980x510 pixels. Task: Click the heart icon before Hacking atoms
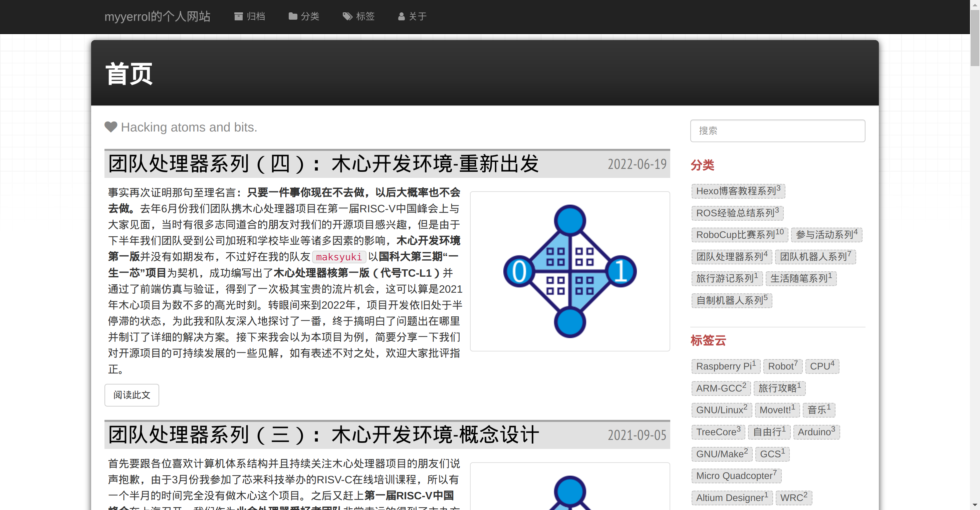click(111, 127)
